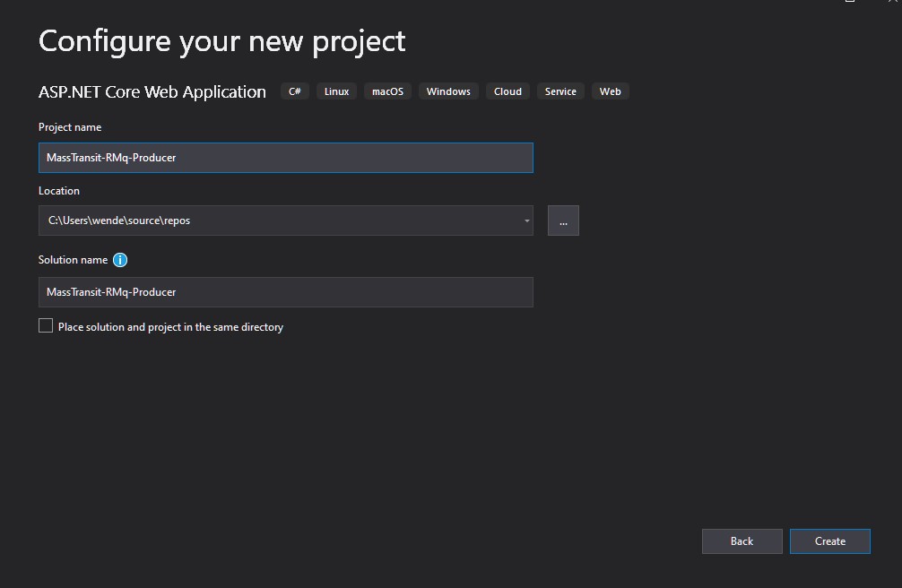Click the Linux tag
The height and width of the screenshot is (588, 902).
click(336, 91)
